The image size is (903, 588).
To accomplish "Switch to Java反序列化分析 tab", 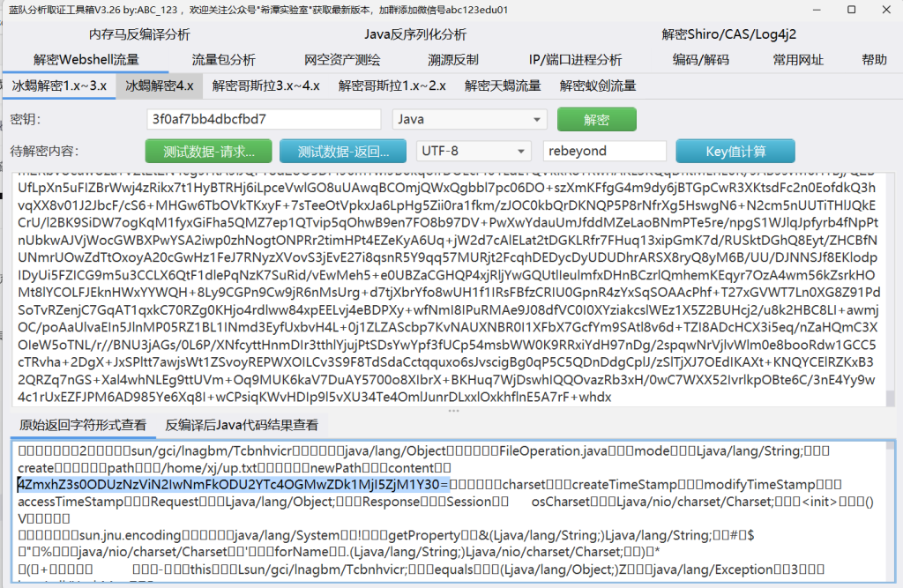I will [x=415, y=35].
